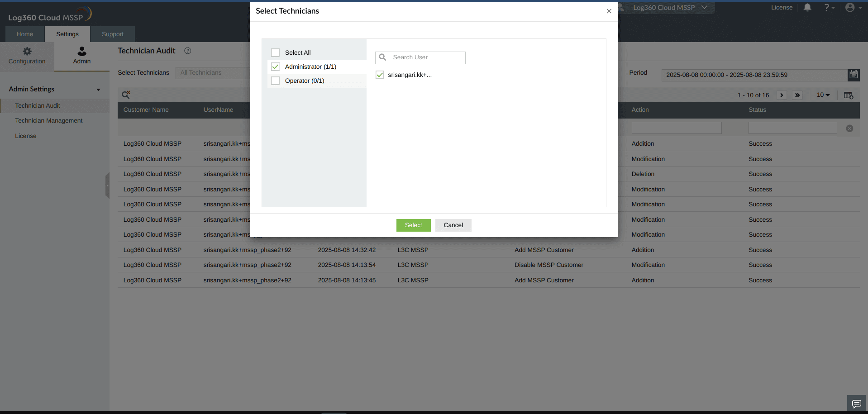Uncheck the srisangari.kk+... user checkbox
The image size is (868, 414).
click(380, 75)
